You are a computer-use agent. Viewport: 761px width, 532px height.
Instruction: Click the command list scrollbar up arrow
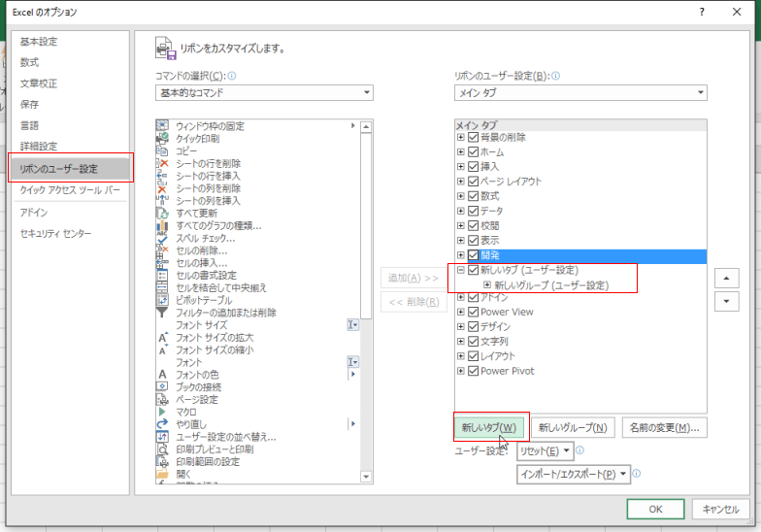coord(367,126)
